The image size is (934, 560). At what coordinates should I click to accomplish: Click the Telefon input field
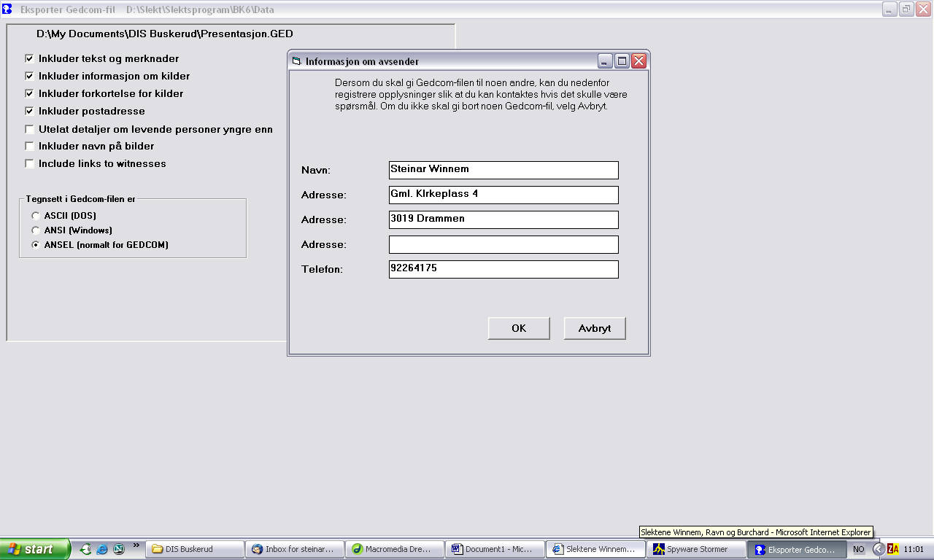pos(503,269)
